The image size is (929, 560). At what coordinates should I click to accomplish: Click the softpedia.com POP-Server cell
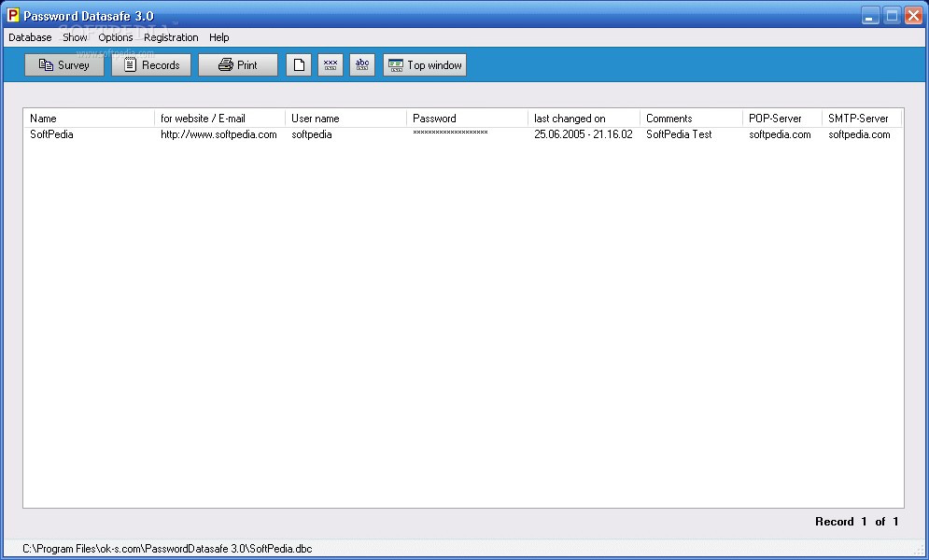780,134
